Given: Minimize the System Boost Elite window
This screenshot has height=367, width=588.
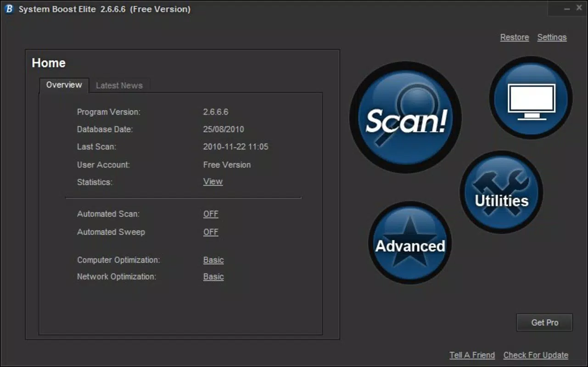Looking at the screenshot, I should pos(566,8).
